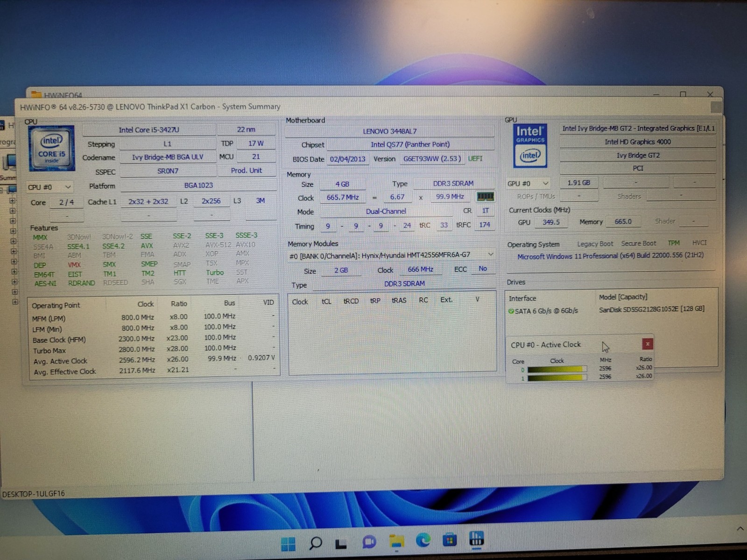Show hidden system tray icons

pos(740,529)
